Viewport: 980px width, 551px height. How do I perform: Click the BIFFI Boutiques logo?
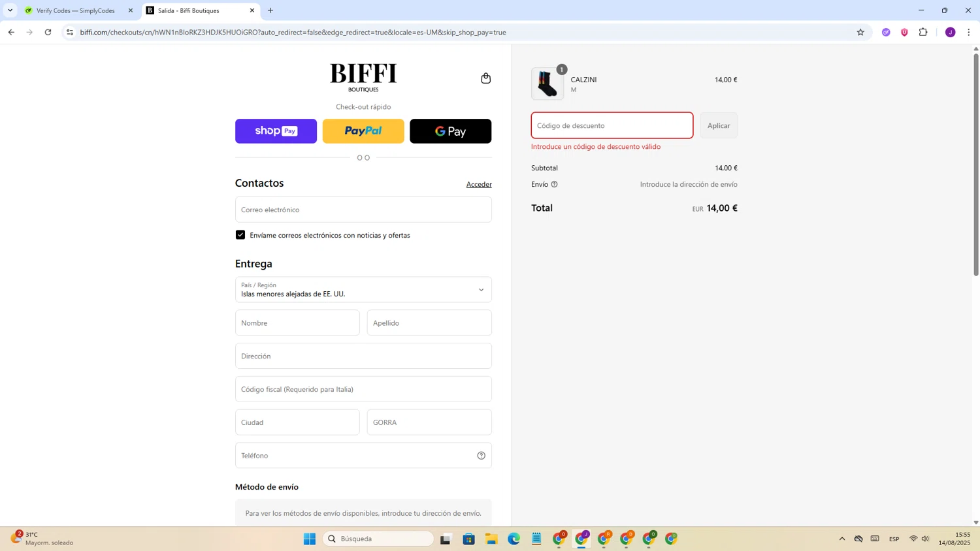click(x=363, y=78)
